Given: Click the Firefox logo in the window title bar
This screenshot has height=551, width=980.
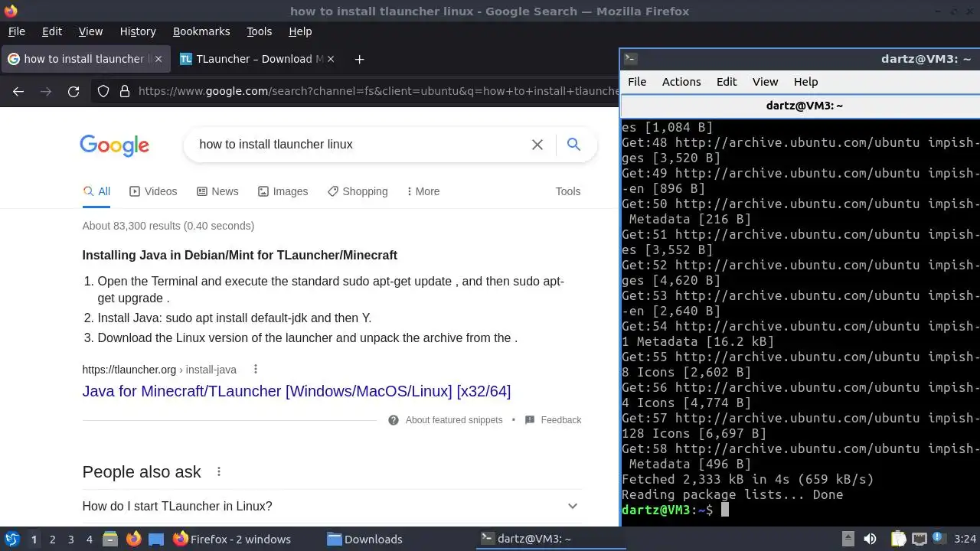Looking at the screenshot, I should pyautogui.click(x=10, y=11).
